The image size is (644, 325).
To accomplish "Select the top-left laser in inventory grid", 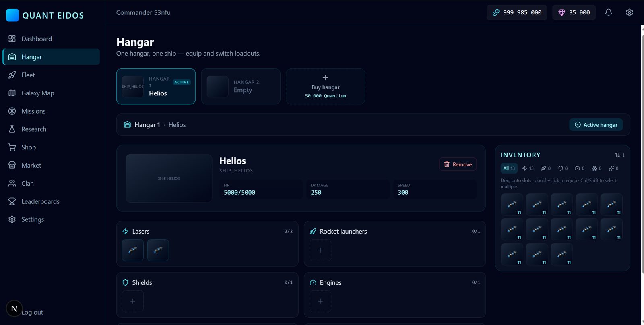I will click(x=512, y=205).
